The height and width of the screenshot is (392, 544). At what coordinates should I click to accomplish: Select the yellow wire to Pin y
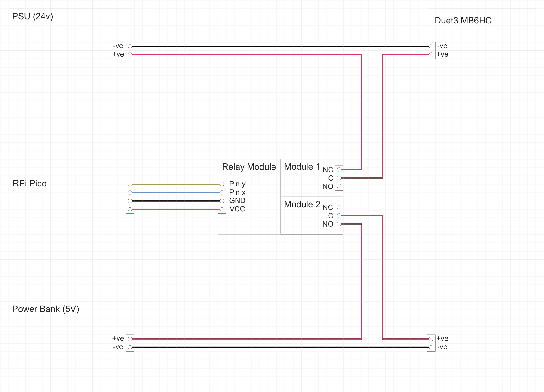[x=176, y=184]
